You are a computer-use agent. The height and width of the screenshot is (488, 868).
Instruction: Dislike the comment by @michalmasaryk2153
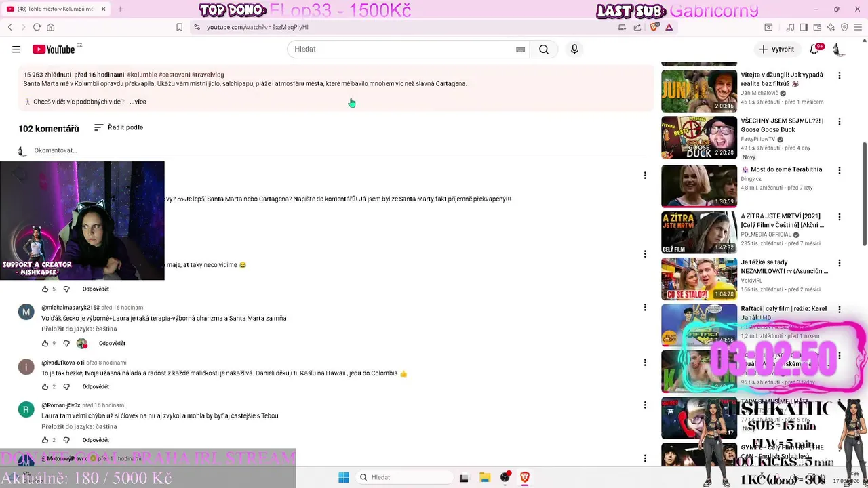66,343
